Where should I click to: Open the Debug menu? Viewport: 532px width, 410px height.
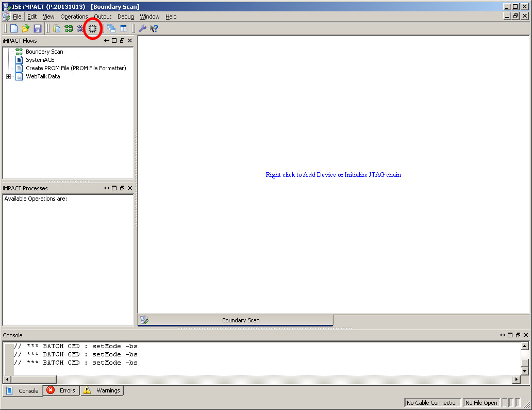(x=126, y=17)
